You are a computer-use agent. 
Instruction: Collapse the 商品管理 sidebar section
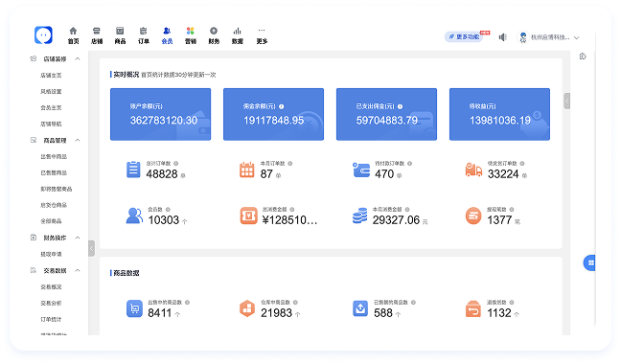tap(78, 140)
